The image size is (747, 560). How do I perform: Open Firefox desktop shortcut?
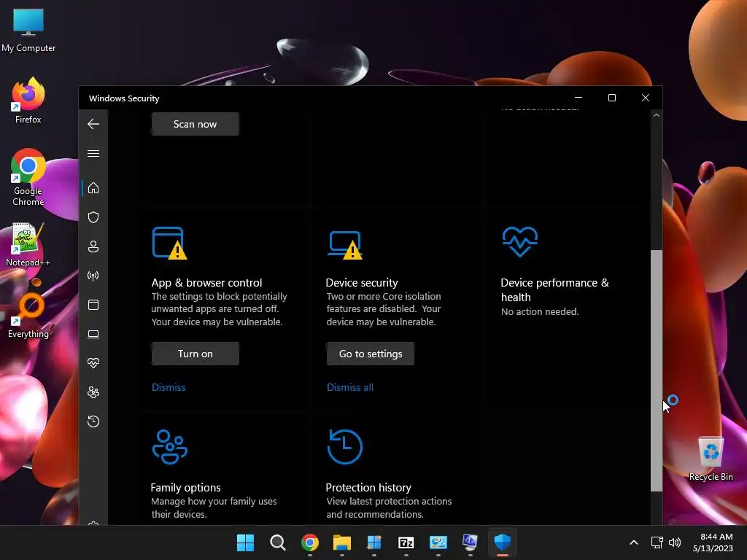(28, 101)
